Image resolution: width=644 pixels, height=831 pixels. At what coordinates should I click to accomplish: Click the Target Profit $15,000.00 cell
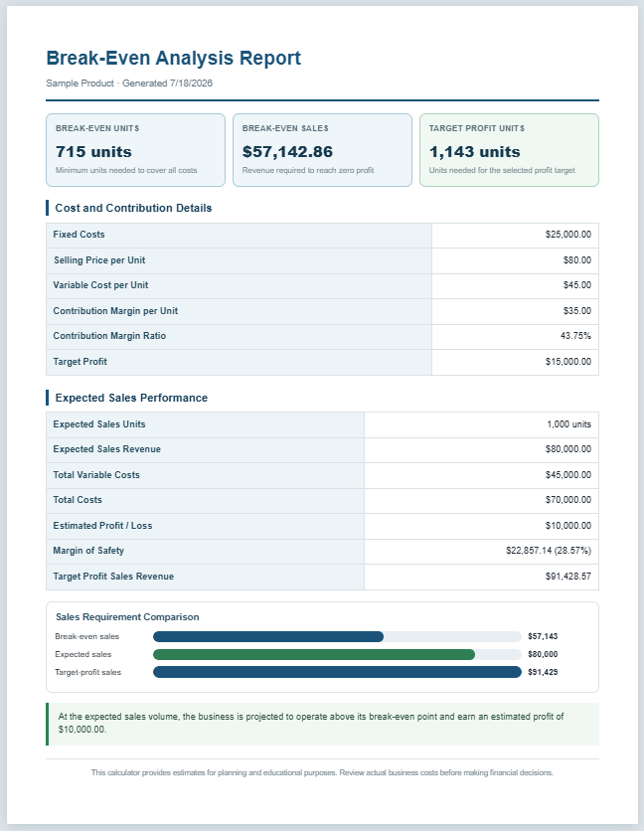(515, 362)
